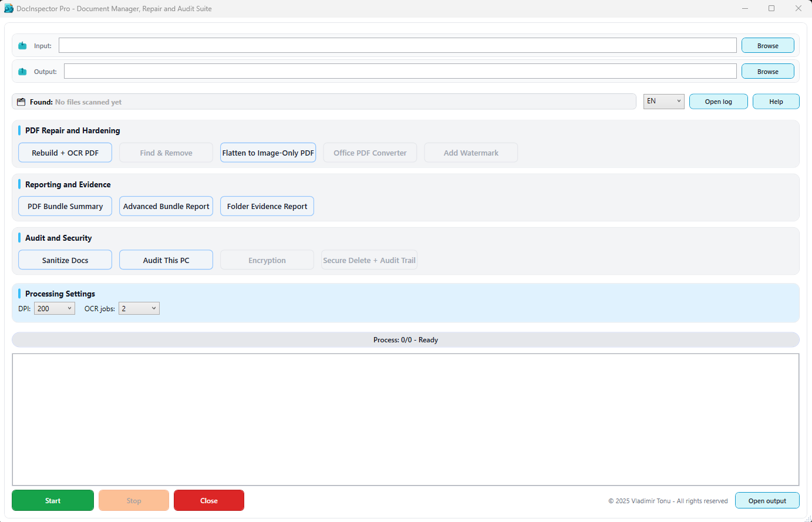Select Rebuild + OCR PDF mode
The height and width of the screenshot is (522, 812).
coord(65,152)
